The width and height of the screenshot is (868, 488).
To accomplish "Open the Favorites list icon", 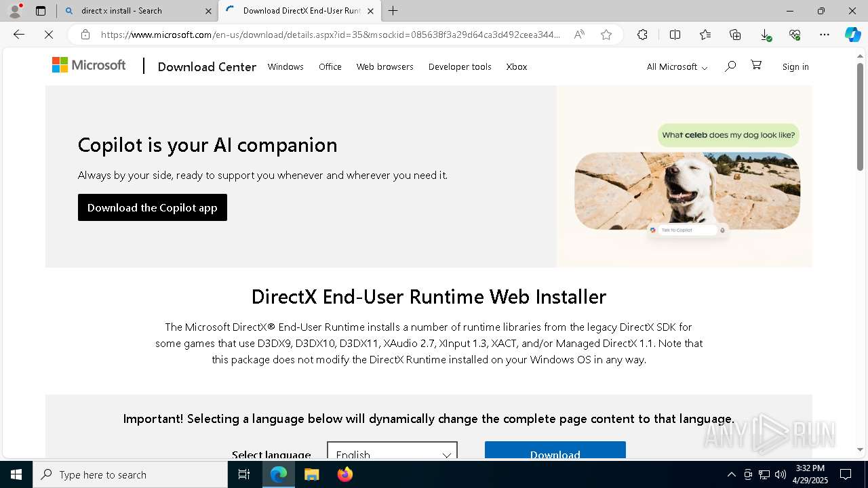I will [705, 35].
